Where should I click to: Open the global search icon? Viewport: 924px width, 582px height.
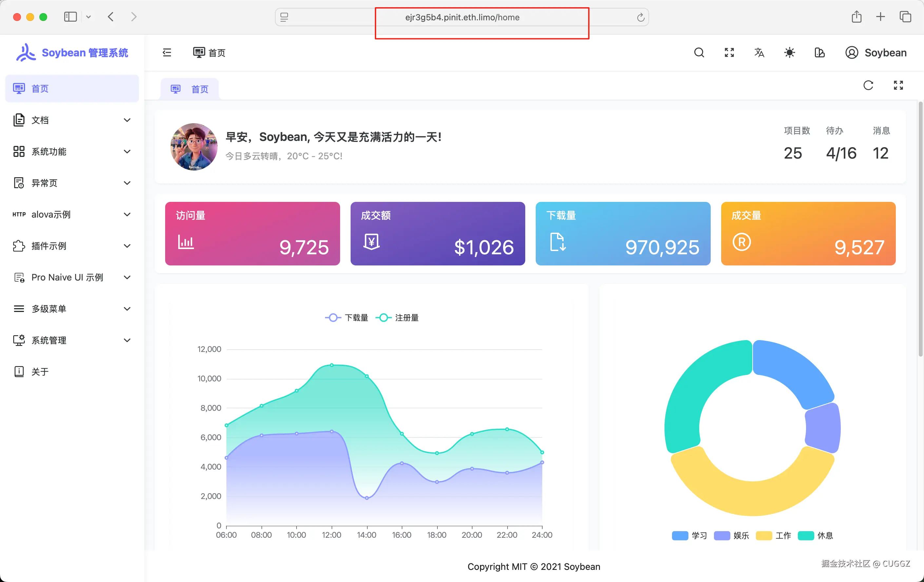(x=699, y=52)
